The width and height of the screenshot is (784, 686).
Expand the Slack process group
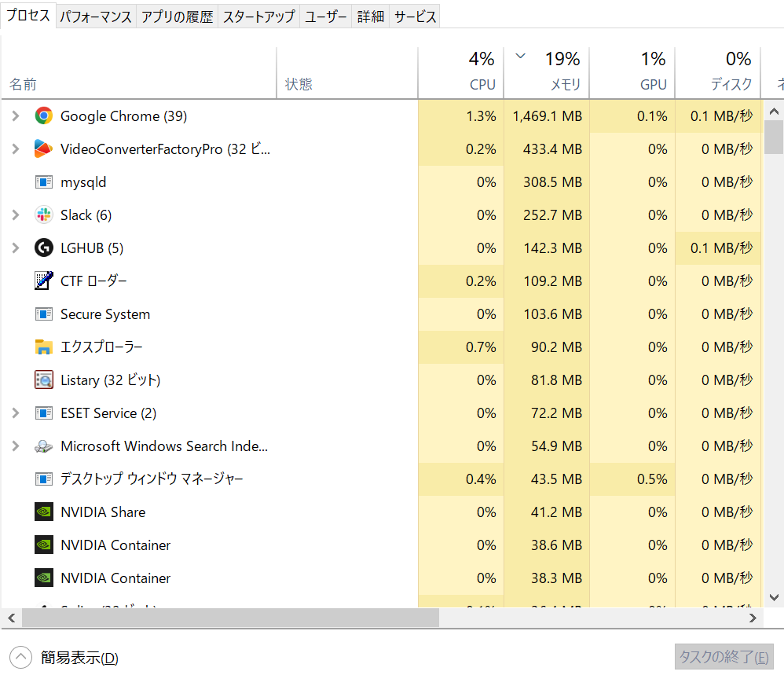point(15,215)
